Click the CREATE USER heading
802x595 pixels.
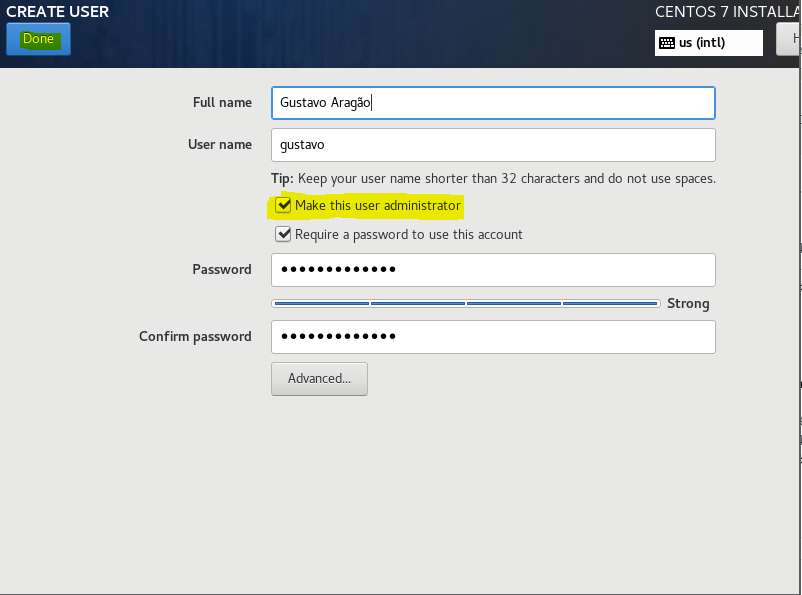click(58, 12)
